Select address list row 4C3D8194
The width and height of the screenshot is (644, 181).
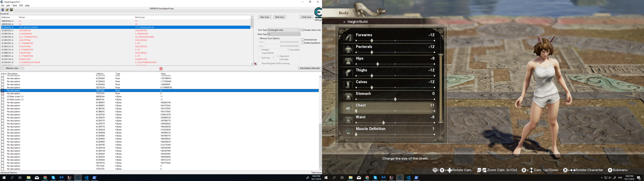159,115
